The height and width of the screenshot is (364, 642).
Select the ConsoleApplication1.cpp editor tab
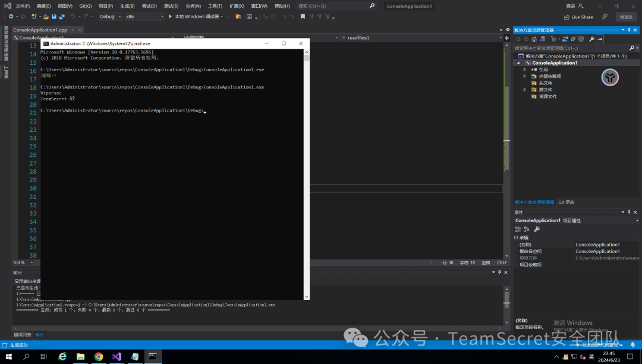40,30
